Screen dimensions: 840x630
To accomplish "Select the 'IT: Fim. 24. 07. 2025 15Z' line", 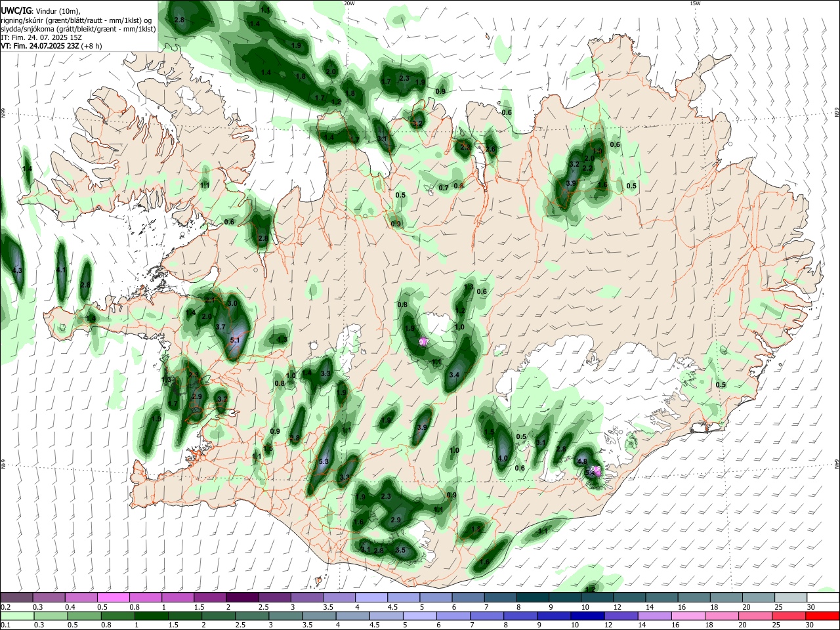I will click(x=41, y=38).
